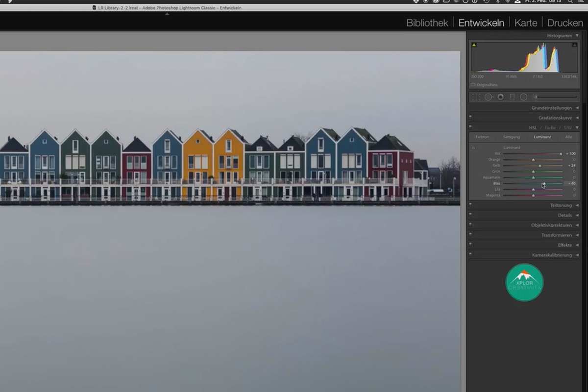This screenshot has height=392, width=588.
Task: Click the Orange luminance slider handle
Action: coord(533,160)
